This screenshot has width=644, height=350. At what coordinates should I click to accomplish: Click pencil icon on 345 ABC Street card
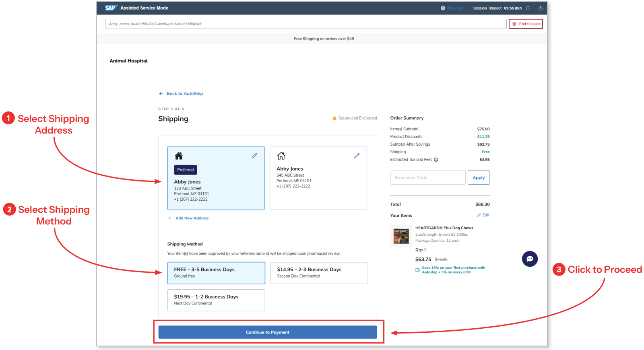pos(357,156)
